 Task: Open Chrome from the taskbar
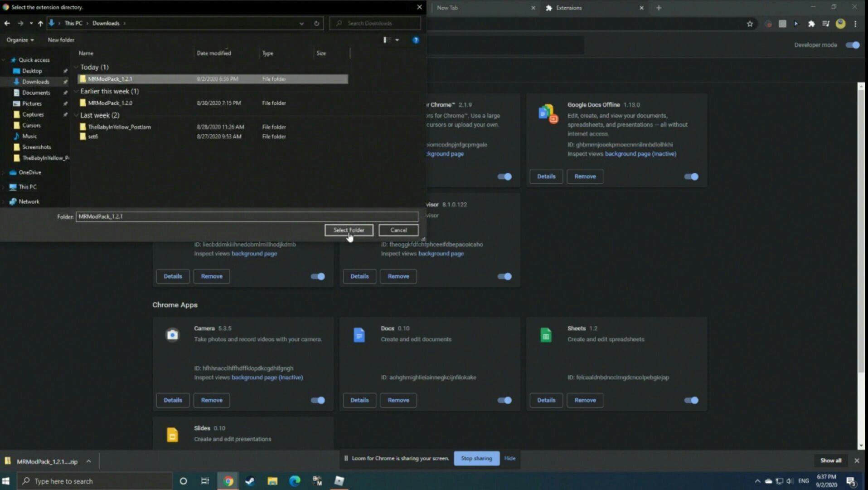(x=228, y=481)
